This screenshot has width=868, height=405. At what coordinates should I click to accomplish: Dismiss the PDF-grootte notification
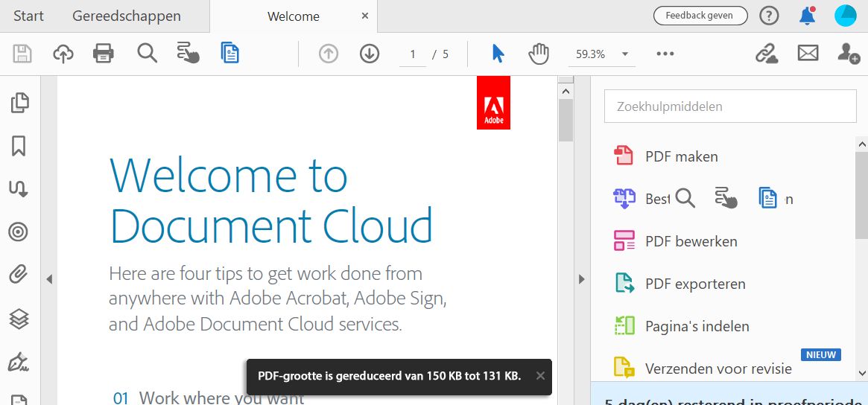pyautogui.click(x=540, y=375)
